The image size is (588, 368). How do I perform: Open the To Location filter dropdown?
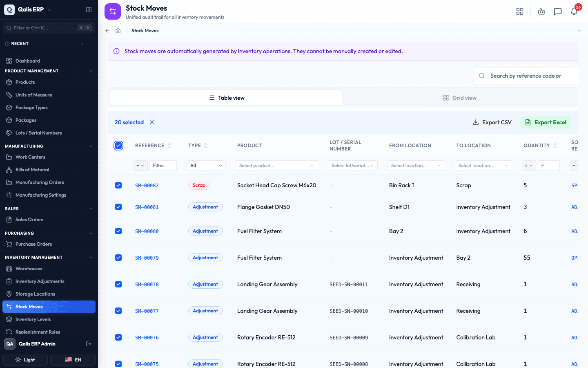click(483, 166)
